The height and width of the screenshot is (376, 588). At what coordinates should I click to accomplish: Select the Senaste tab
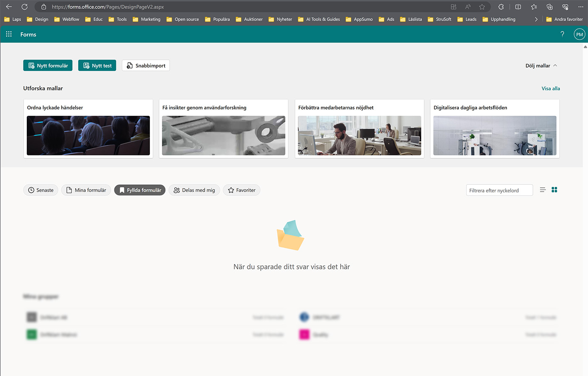click(x=41, y=190)
